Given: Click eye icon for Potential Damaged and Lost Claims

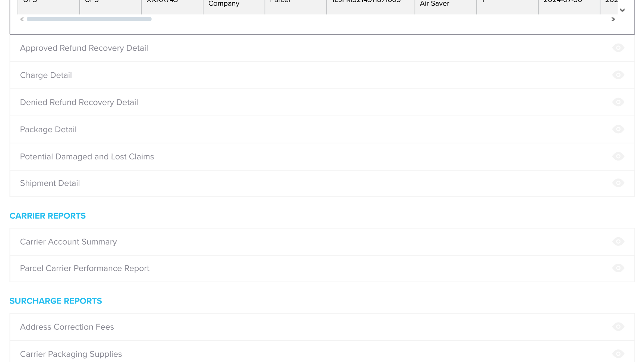Looking at the screenshot, I should click(618, 156).
